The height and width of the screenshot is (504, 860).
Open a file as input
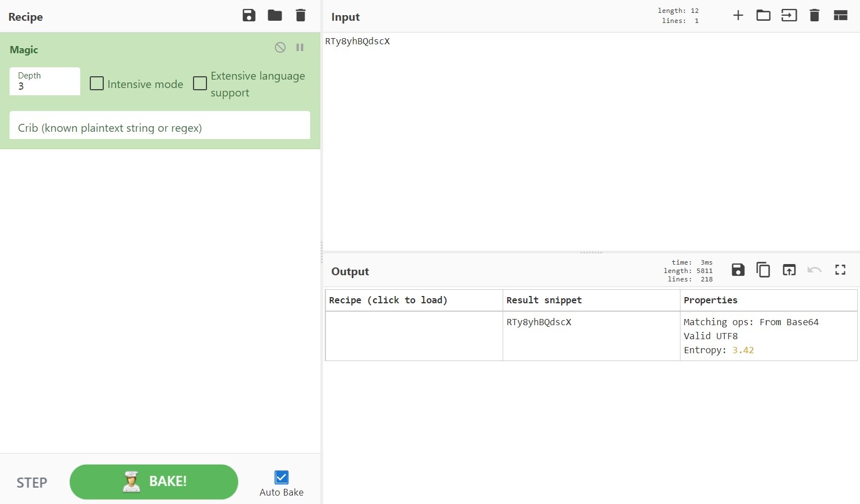tap(789, 16)
